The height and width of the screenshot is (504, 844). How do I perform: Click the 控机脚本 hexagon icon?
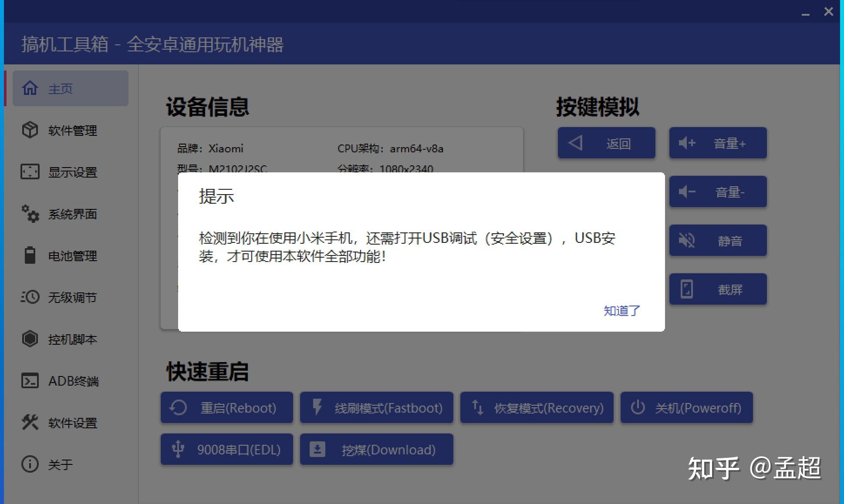(x=30, y=339)
